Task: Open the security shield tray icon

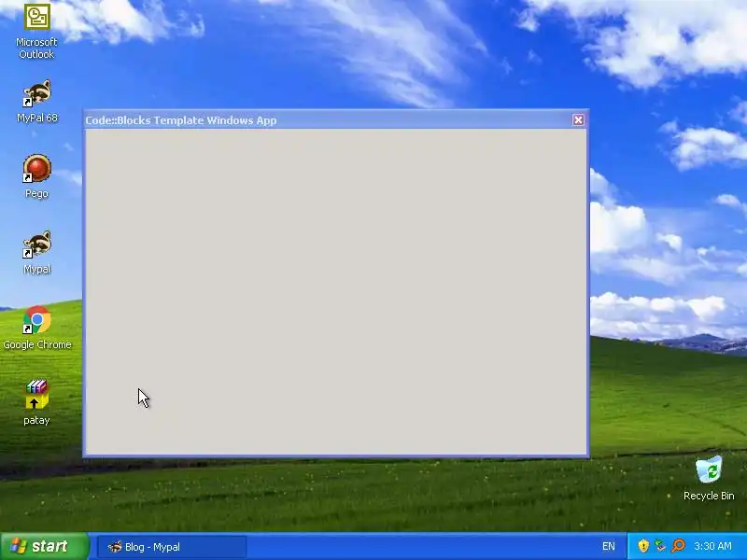Action: [x=643, y=546]
